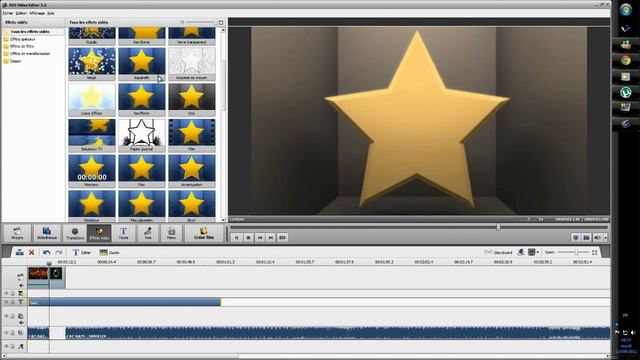Open the Projets section
This screenshot has width=640, height=360.
point(17,233)
